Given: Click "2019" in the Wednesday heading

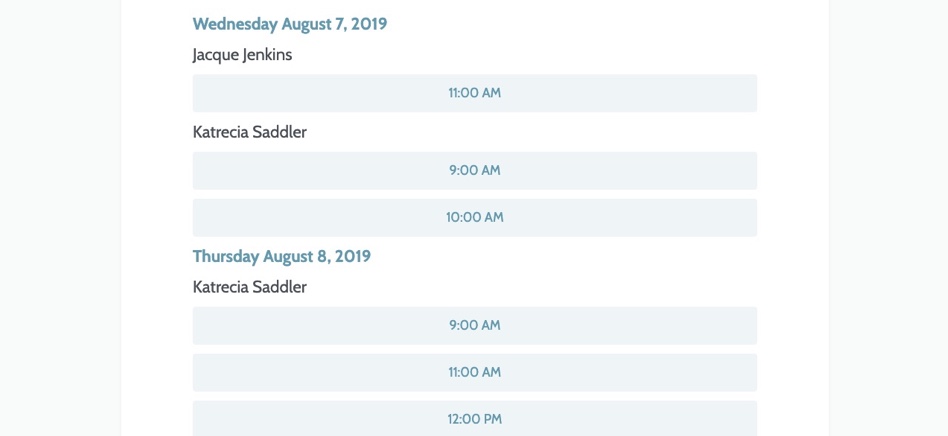Looking at the screenshot, I should pos(369,24).
